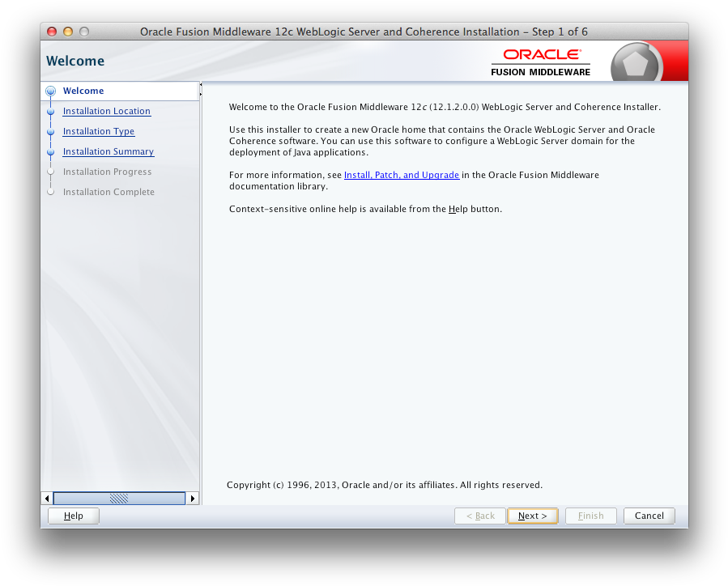The height and width of the screenshot is (586, 728).
Task: Go to the Installation Location step
Action: pos(107,112)
